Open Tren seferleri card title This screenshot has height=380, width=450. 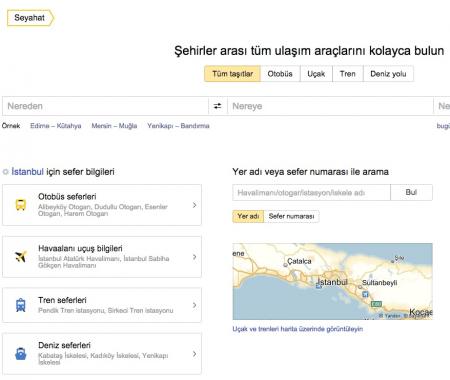pyautogui.click(x=62, y=300)
